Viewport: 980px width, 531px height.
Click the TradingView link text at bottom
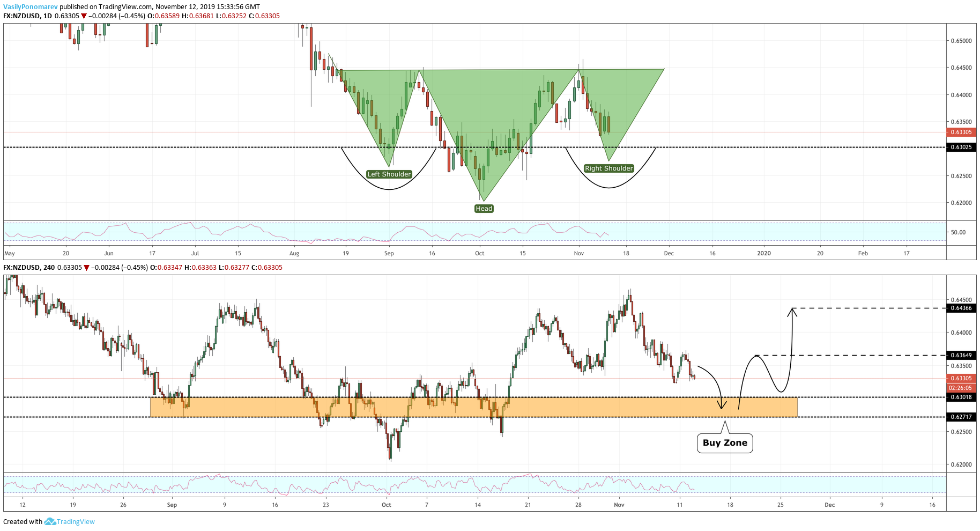click(76, 521)
